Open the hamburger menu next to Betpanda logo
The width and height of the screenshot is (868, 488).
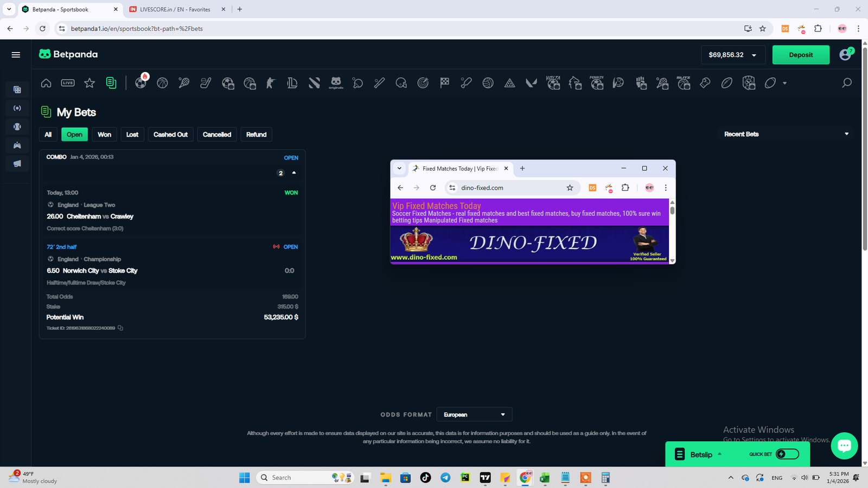(16, 55)
